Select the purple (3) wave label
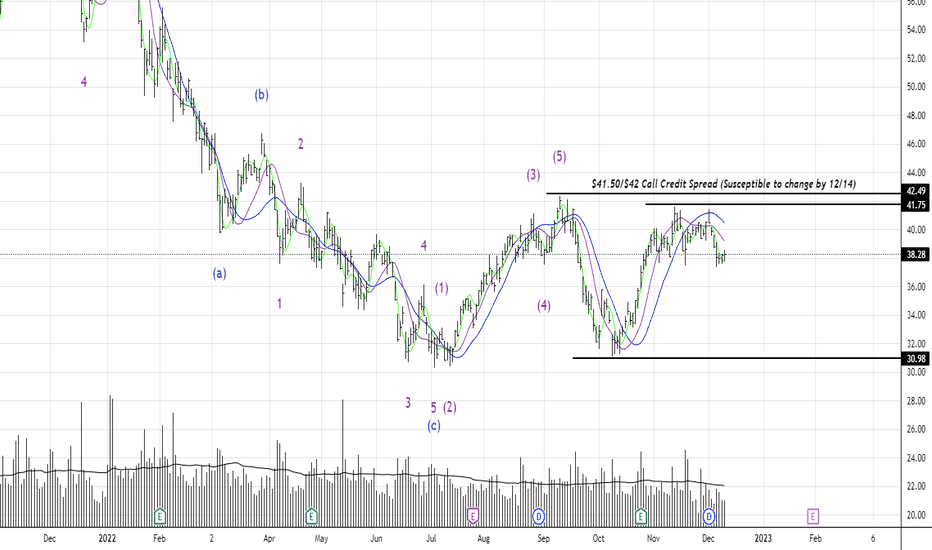Screen dimensions: 932x550 [533, 174]
